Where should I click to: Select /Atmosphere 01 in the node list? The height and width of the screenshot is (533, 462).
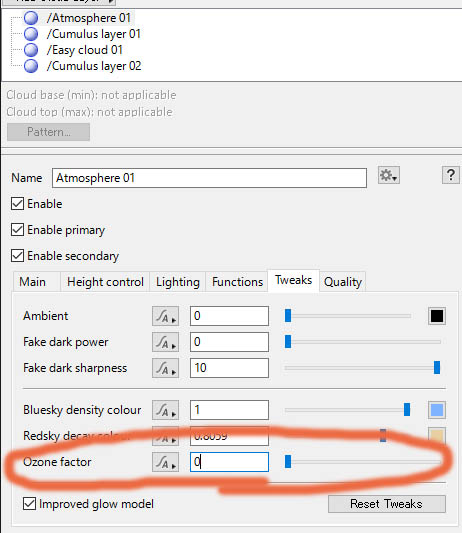coord(89,18)
